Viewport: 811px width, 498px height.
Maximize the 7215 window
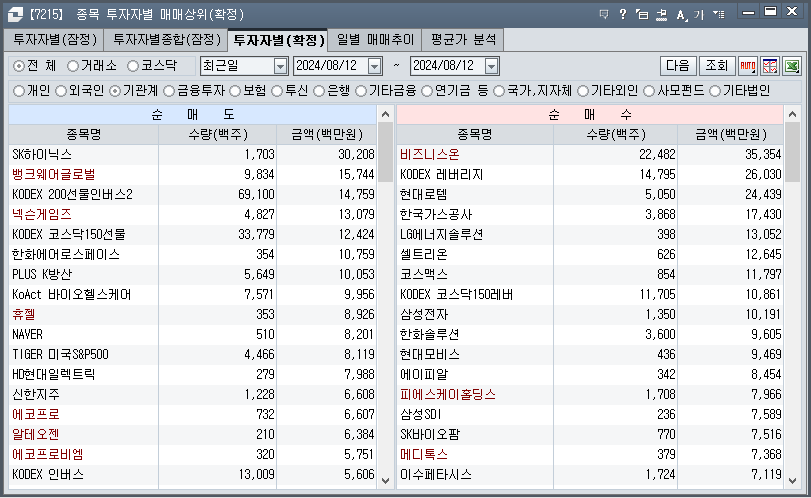[771, 11]
